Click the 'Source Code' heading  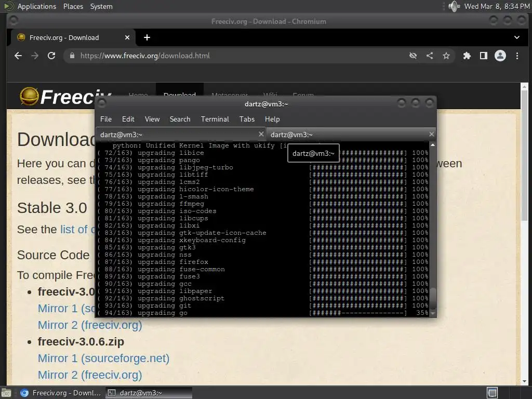click(x=54, y=255)
